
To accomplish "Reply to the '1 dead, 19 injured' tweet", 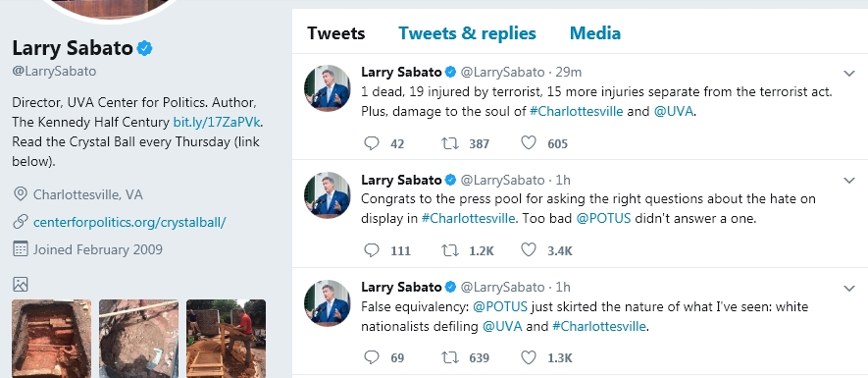I will tap(372, 143).
